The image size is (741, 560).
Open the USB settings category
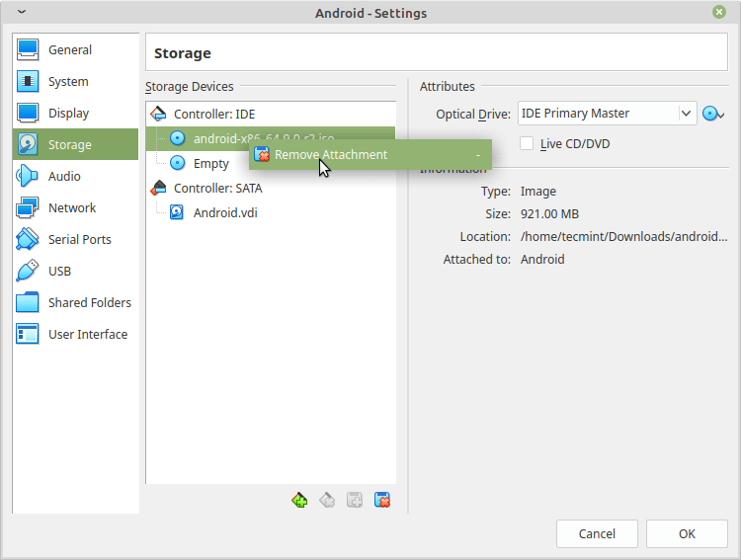pyautogui.click(x=59, y=272)
